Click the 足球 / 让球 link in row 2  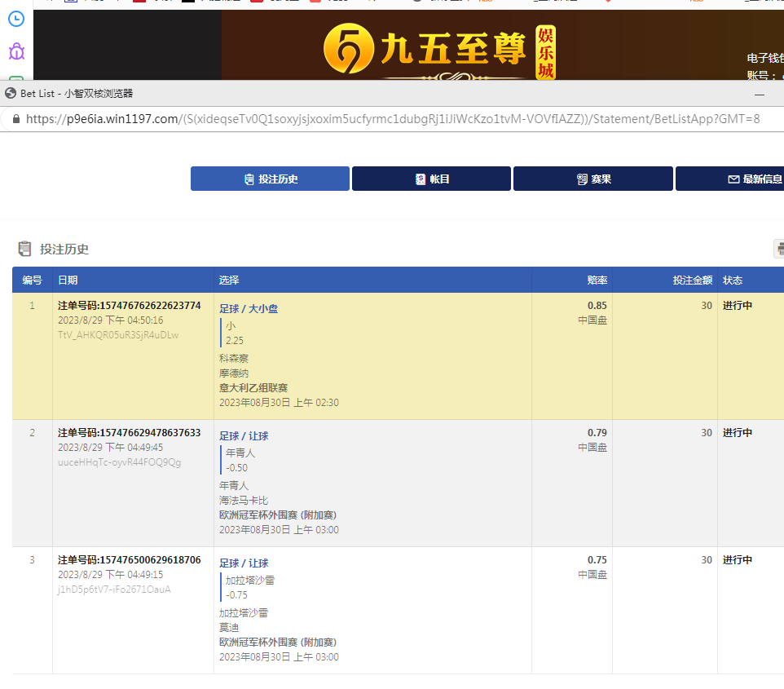point(244,435)
